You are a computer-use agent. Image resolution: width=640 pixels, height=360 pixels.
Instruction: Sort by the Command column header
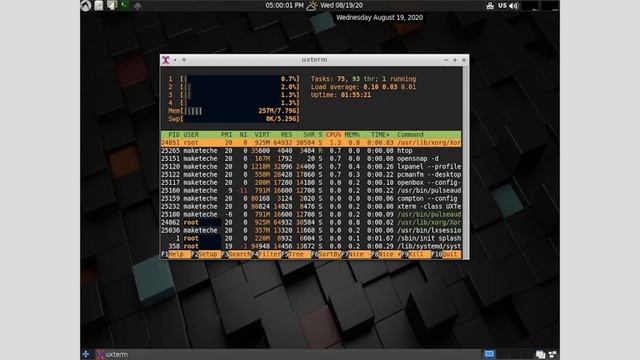pyautogui.click(x=410, y=135)
